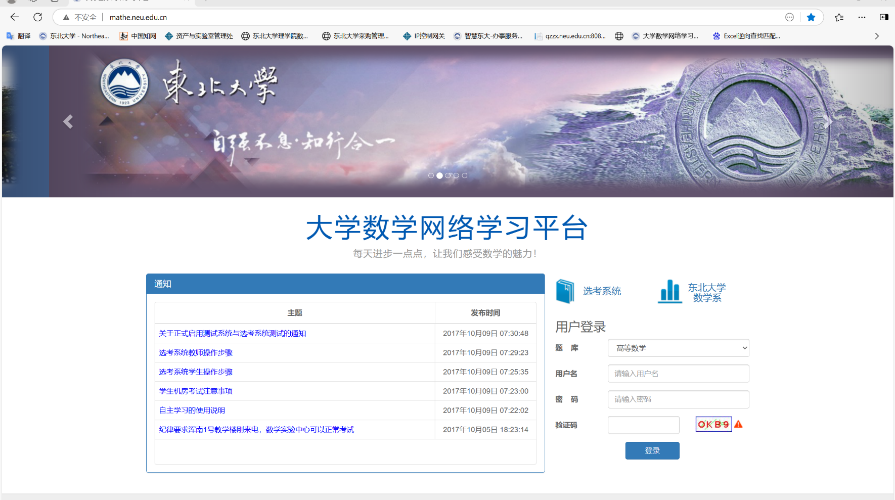Open the 选考系统 book icon
This screenshot has height=500, width=895.
pyautogui.click(x=566, y=291)
